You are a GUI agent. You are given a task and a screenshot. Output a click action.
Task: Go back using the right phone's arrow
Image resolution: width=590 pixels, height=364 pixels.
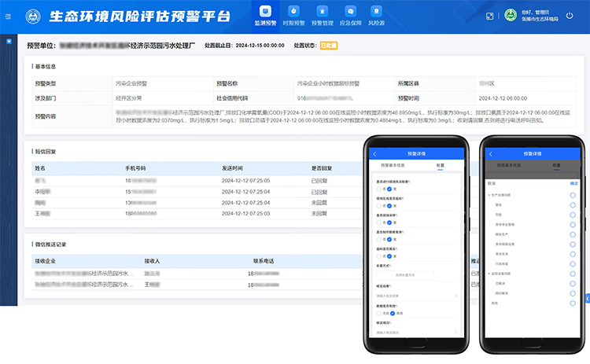coord(491,154)
